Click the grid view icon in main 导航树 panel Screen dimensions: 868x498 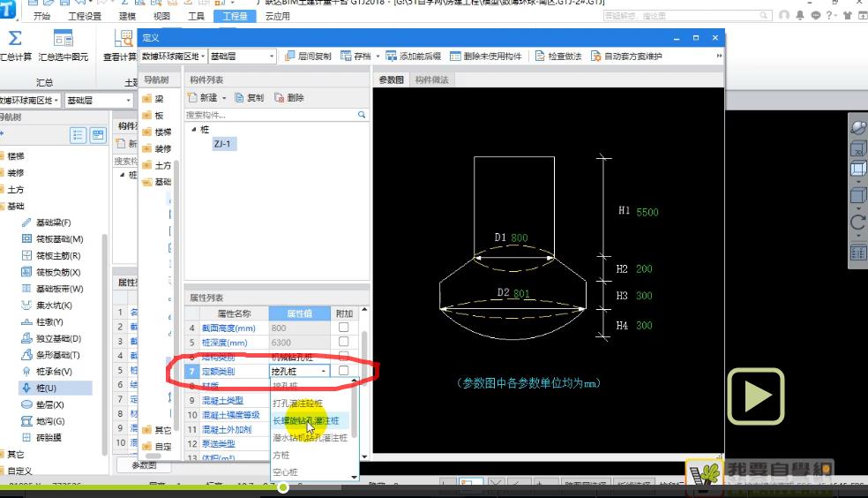point(98,135)
